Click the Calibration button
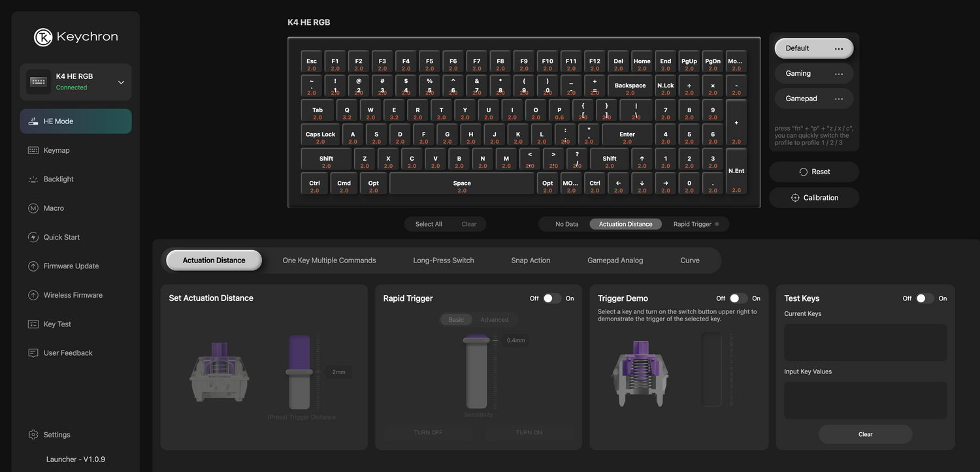980x472 pixels. (x=814, y=198)
